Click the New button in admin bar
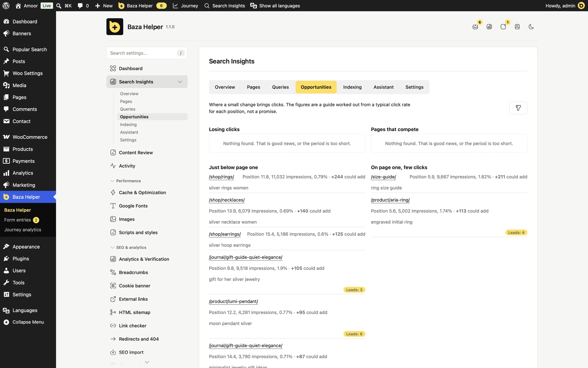588x368 pixels. pos(104,6)
